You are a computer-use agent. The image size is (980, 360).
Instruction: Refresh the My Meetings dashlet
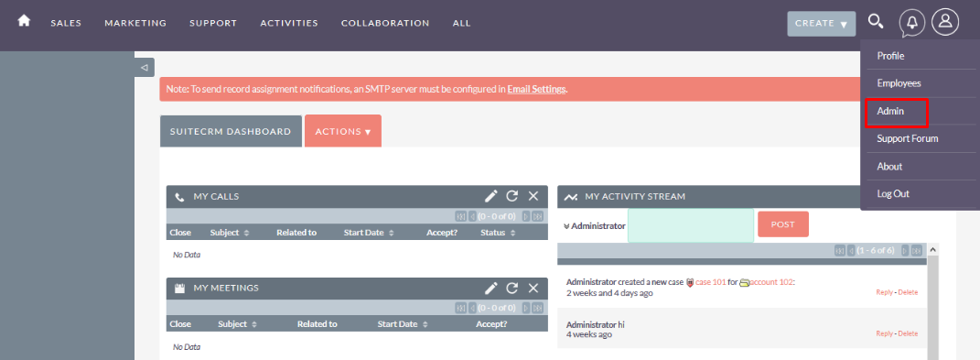tap(512, 288)
